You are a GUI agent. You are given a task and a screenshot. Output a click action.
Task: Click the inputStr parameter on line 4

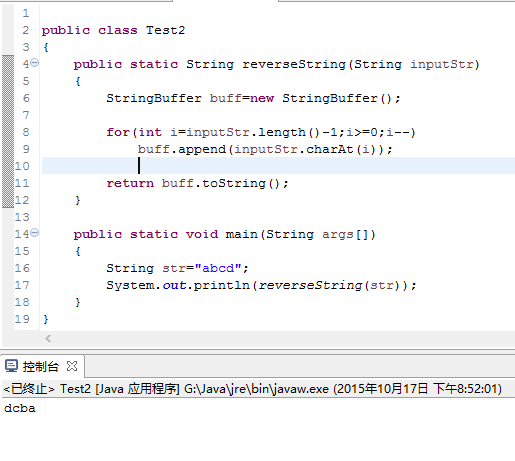[x=442, y=64]
